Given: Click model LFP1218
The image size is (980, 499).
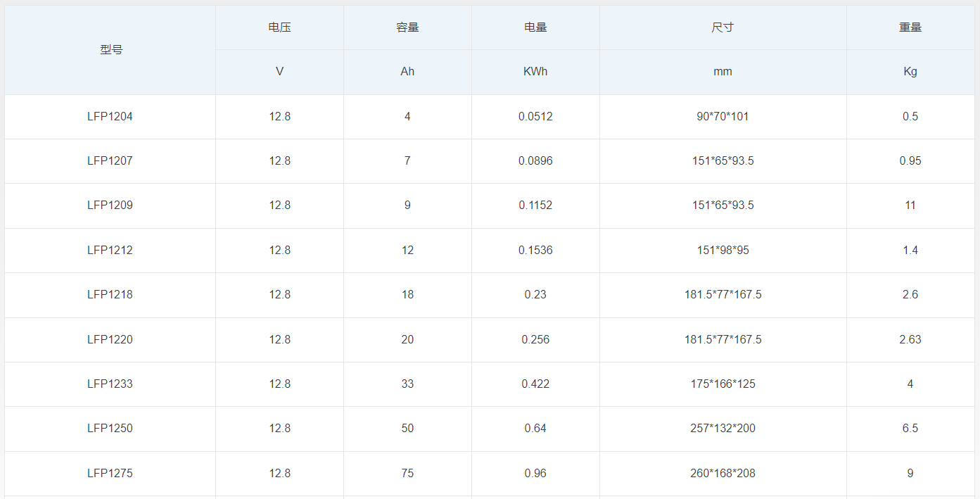Looking at the screenshot, I should (x=110, y=295).
